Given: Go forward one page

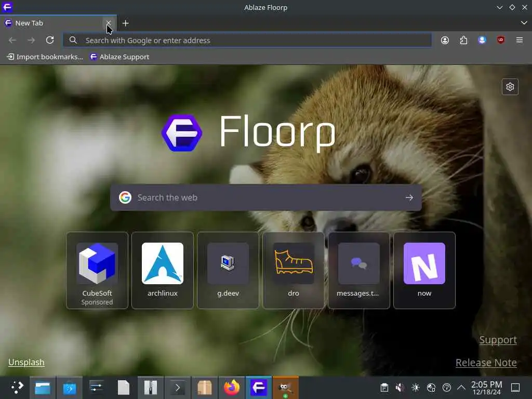Looking at the screenshot, I should pos(31,41).
